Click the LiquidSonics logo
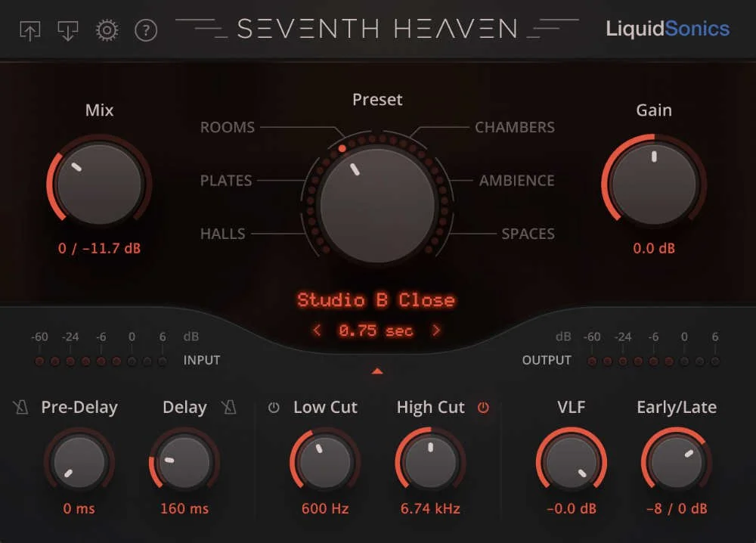The width and height of the screenshot is (756, 543). click(x=668, y=29)
